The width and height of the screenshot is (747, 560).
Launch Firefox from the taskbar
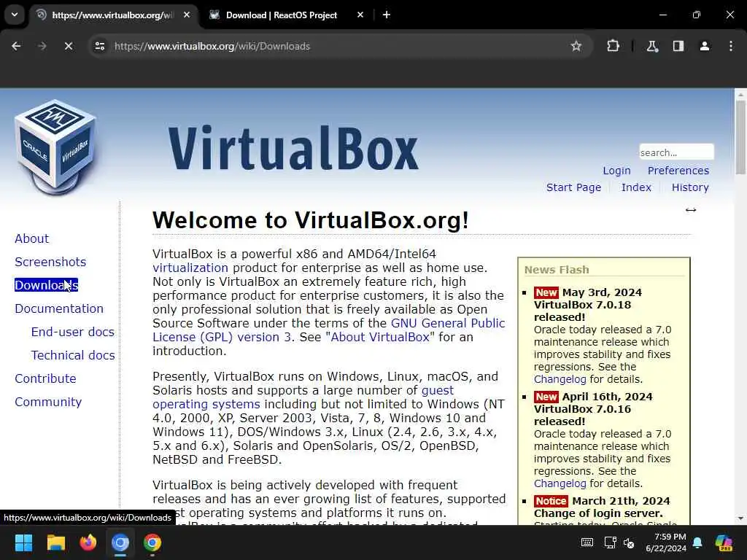(88, 542)
